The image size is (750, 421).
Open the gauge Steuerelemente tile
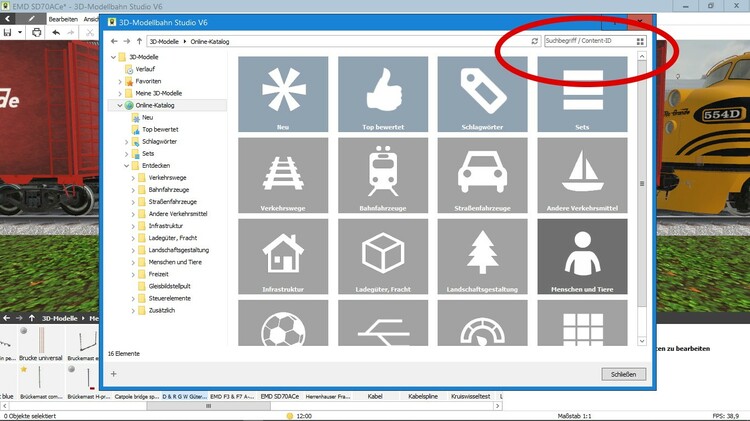[x=482, y=323]
